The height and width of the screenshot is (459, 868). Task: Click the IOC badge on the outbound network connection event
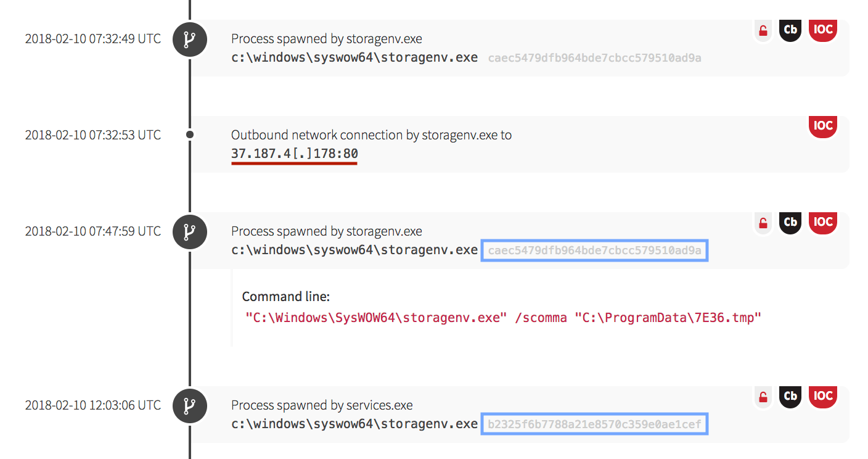(822, 126)
